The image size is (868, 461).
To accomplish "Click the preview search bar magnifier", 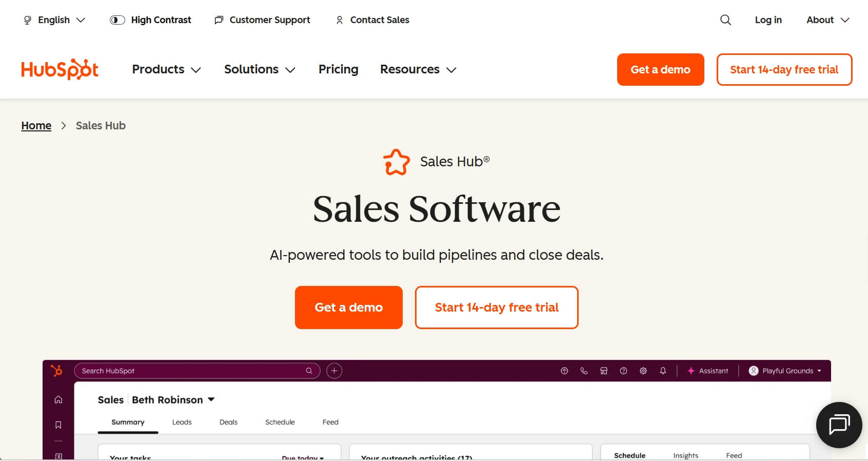I will point(309,371).
